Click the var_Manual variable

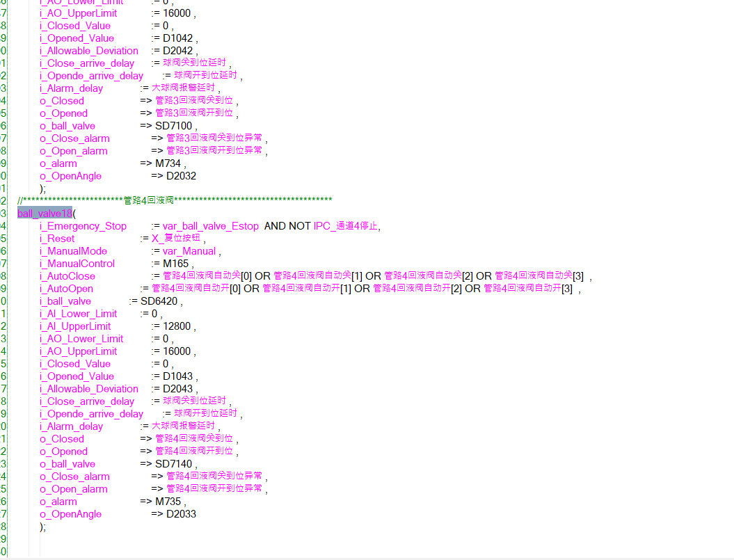[189, 251]
